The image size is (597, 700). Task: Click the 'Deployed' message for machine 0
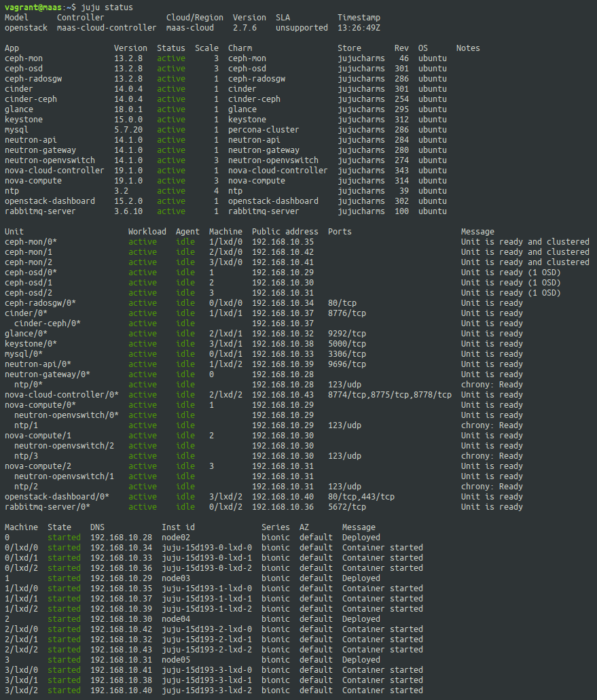(361, 538)
